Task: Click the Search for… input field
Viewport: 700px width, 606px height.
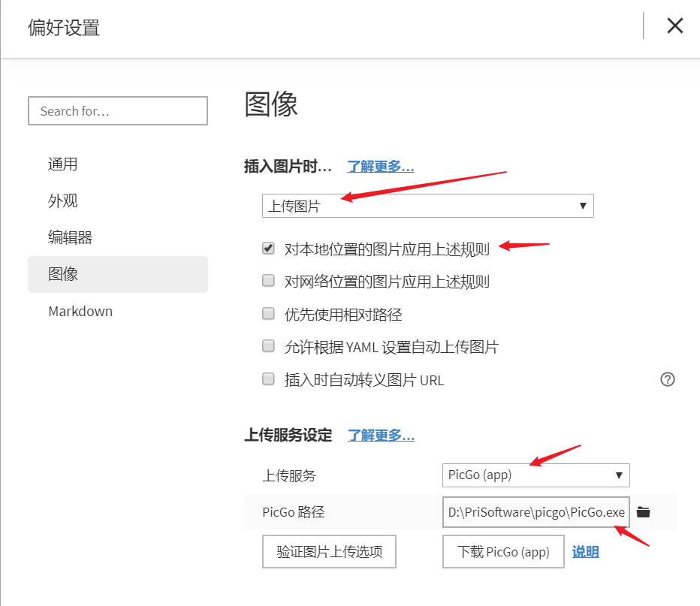Action: click(x=118, y=111)
